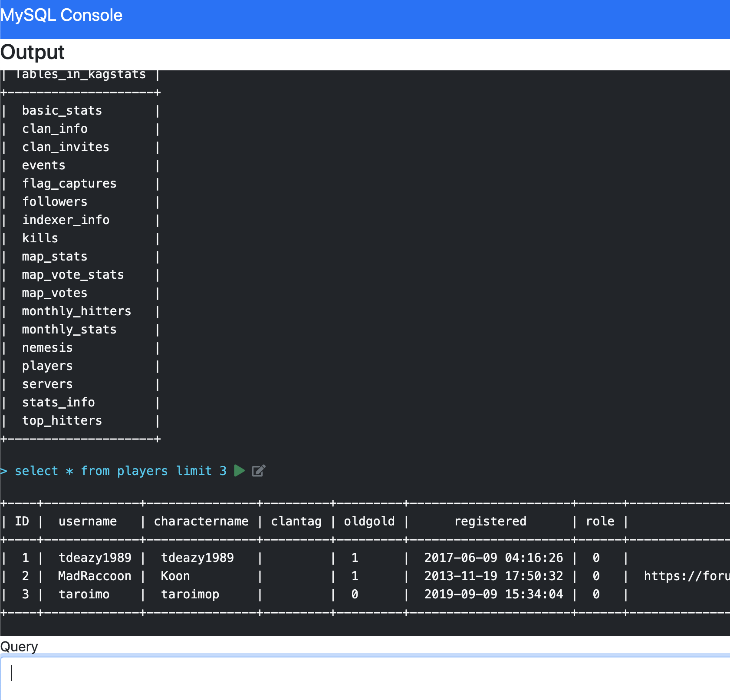Select the servers table name
Screen dimensions: 730x700
click(x=47, y=384)
